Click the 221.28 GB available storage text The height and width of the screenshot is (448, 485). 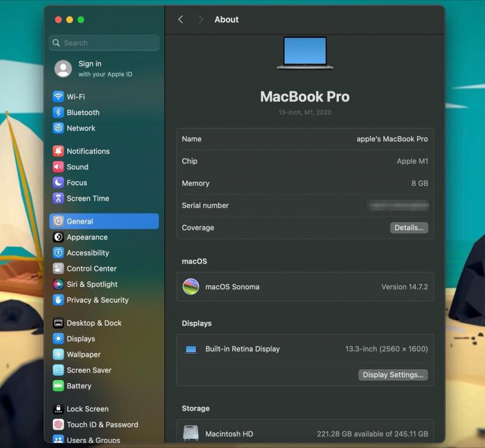click(x=372, y=434)
